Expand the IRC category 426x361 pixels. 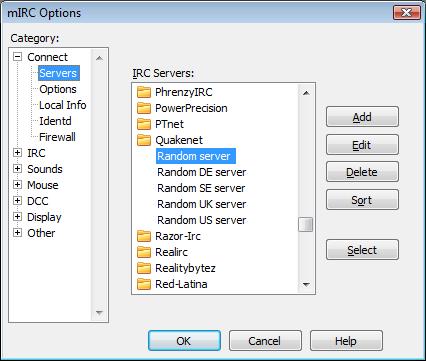click(17, 153)
